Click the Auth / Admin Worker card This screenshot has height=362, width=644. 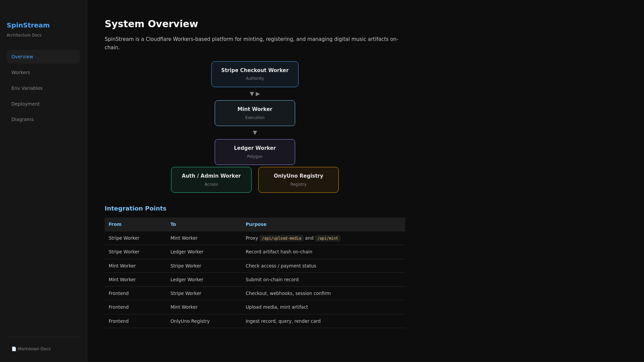(211, 180)
